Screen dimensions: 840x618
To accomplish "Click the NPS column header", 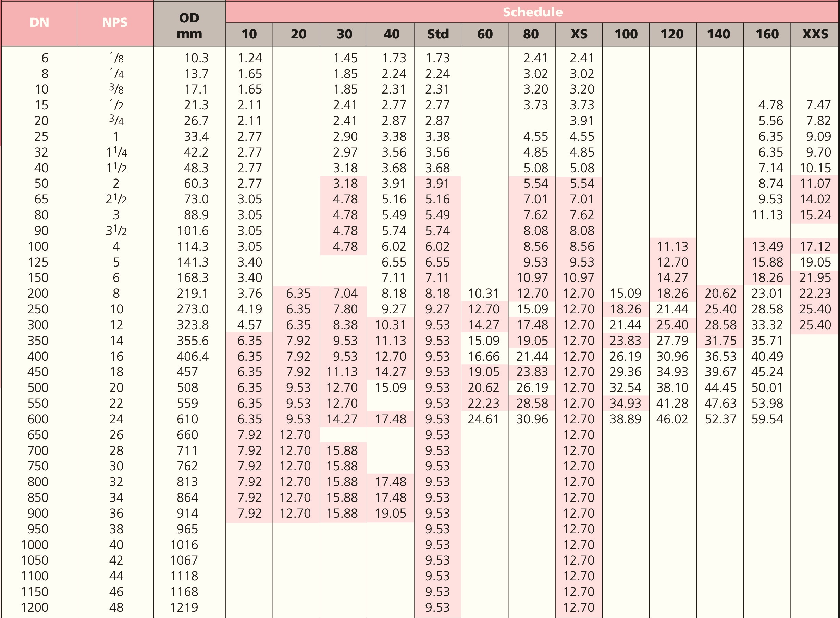I will click(x=115, y=23).
